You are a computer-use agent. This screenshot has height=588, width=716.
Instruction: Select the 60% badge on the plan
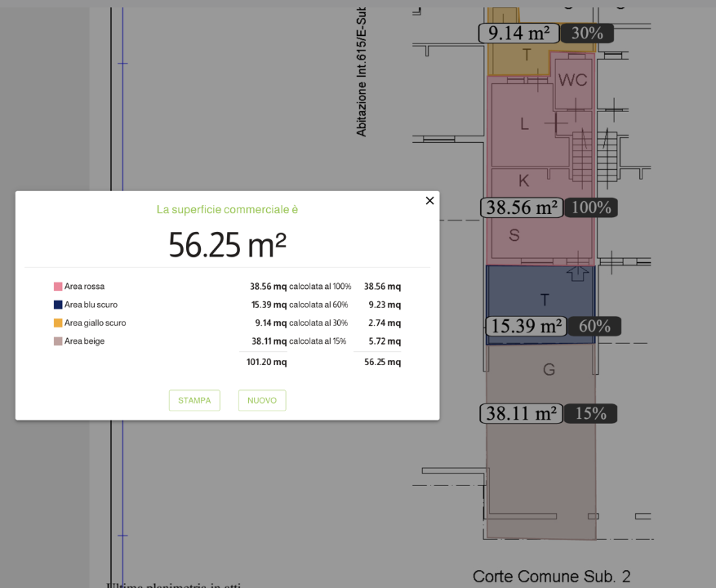(x=594, y=327)
